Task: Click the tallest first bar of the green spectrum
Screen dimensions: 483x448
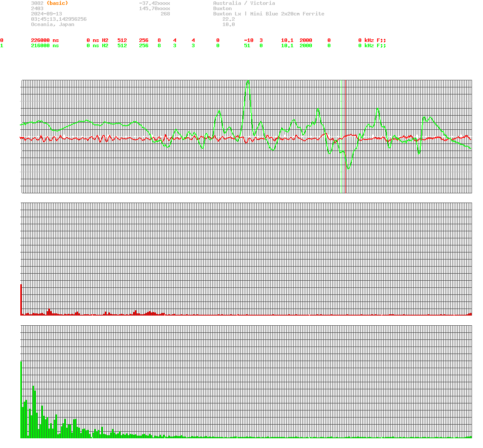Action: 21,399
